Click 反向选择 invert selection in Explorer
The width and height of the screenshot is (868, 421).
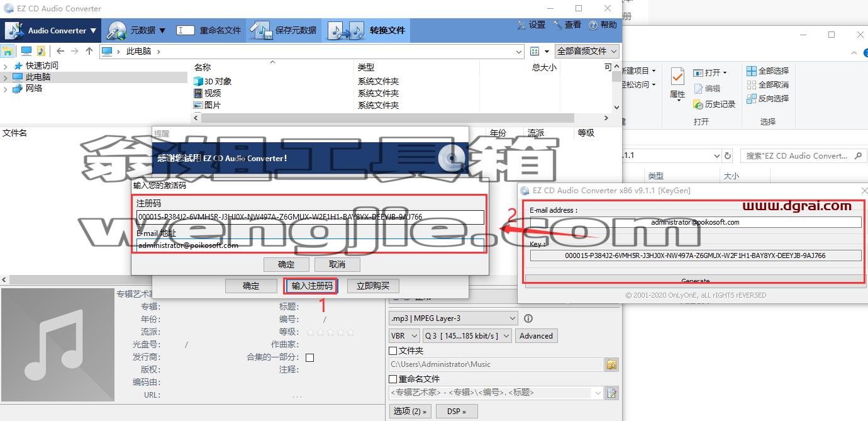pyautogui.click(x=767, y=98)
